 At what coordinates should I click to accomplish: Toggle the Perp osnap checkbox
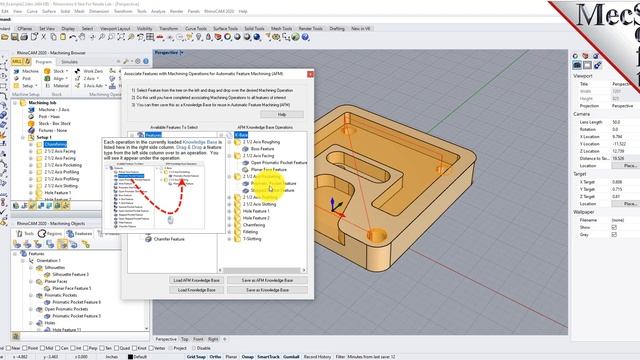(85, 348)
